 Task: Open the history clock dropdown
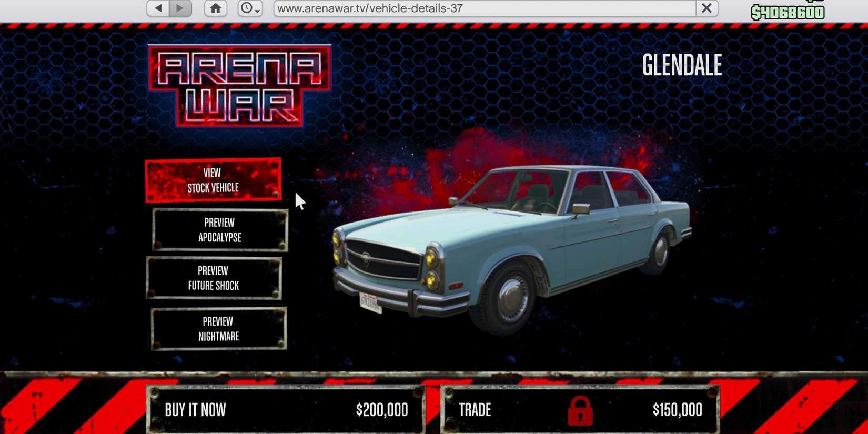250,8
